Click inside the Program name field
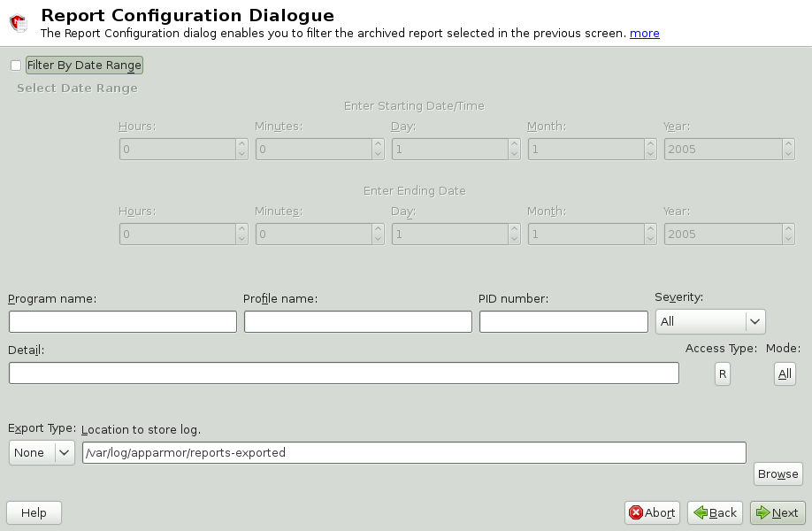812x531 pixels. coord(122,321)
